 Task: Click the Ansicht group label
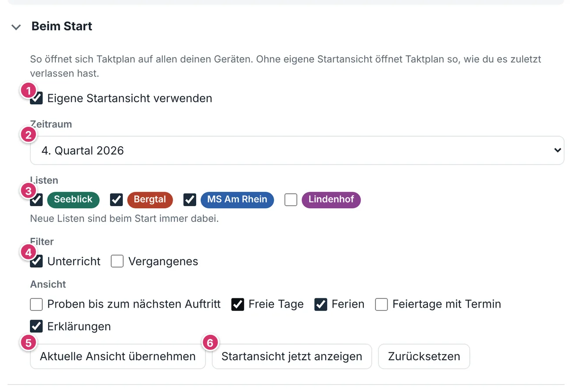click(x=48, y=284)
